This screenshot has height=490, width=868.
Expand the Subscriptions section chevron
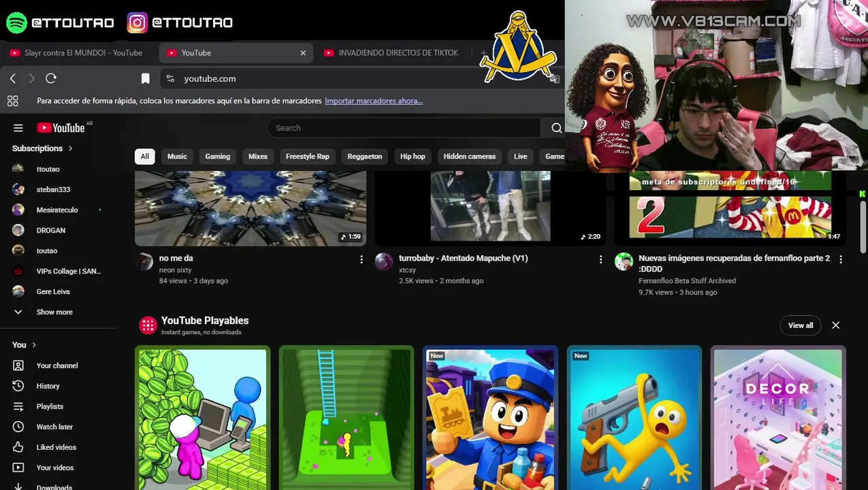pyautogui.click(x=70, y=148)
